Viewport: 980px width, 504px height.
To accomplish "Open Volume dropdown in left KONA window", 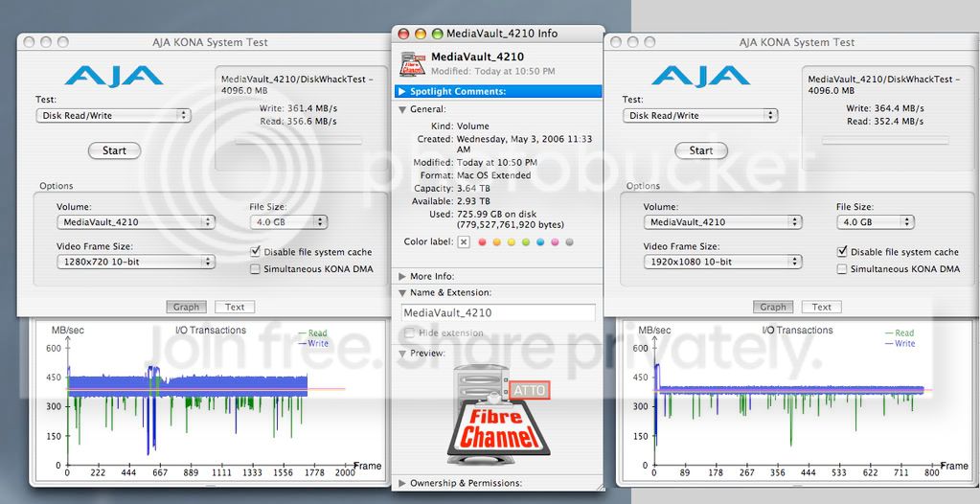I will coord(136,222).
